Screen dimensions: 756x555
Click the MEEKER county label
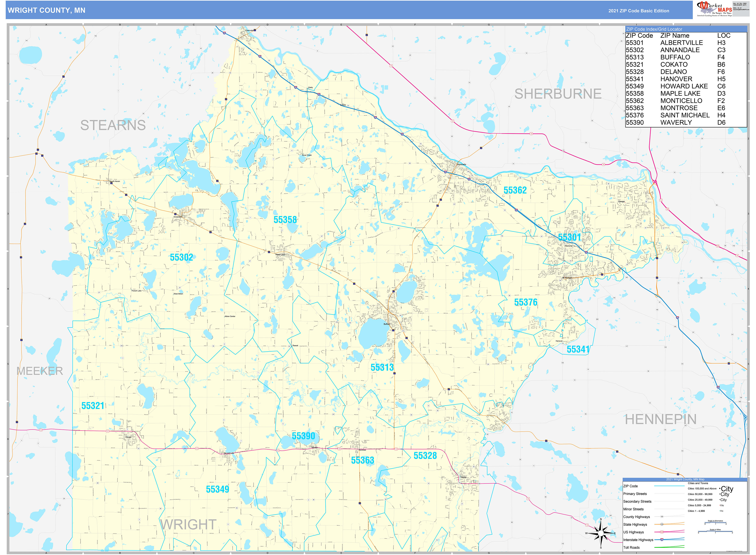pos(40,371)
